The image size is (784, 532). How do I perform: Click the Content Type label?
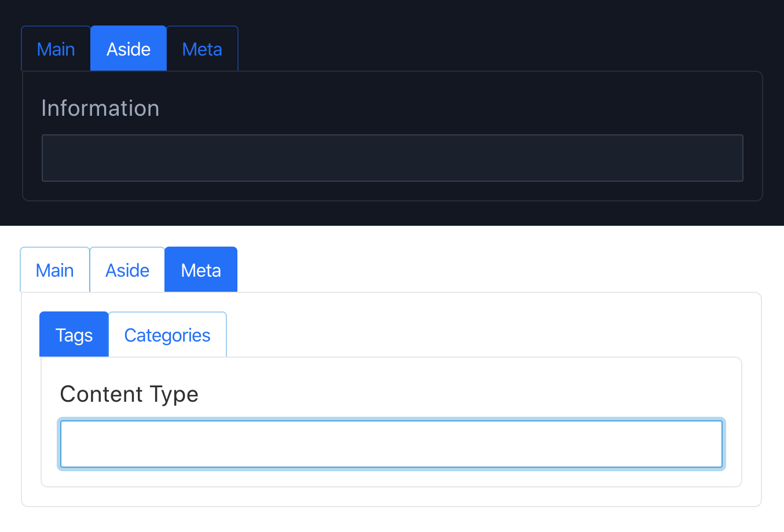(129, 394)
